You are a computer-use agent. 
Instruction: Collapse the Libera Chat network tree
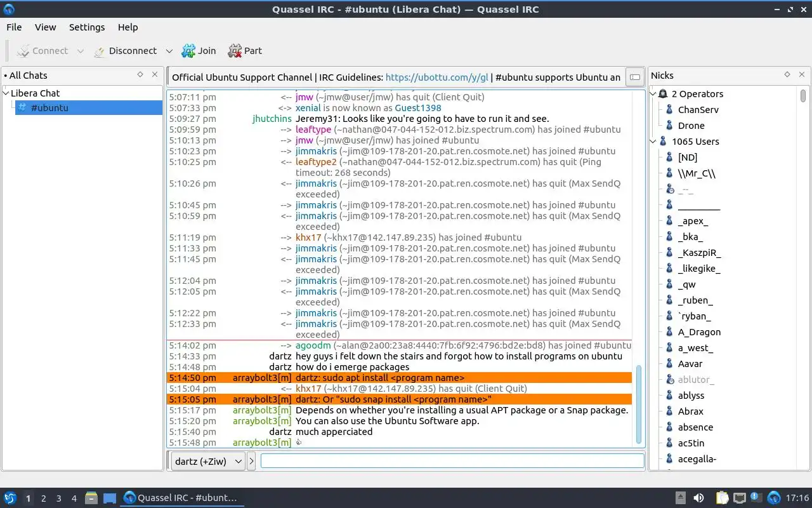point(6,93)
